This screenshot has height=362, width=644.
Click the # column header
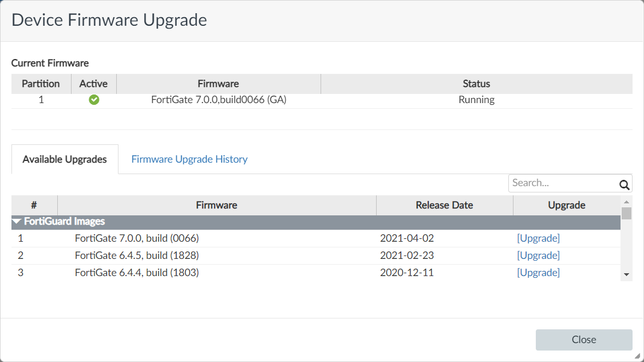[34, 205]
